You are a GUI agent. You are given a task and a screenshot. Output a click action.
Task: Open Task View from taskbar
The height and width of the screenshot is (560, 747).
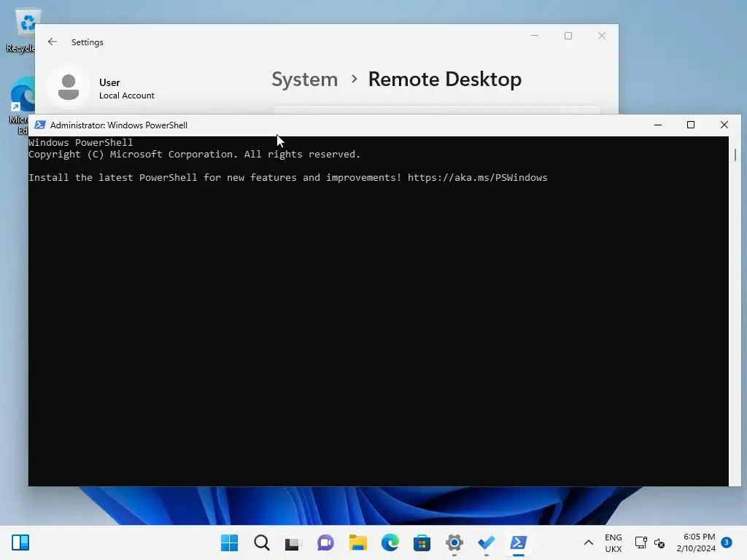(x=293, y=542)
